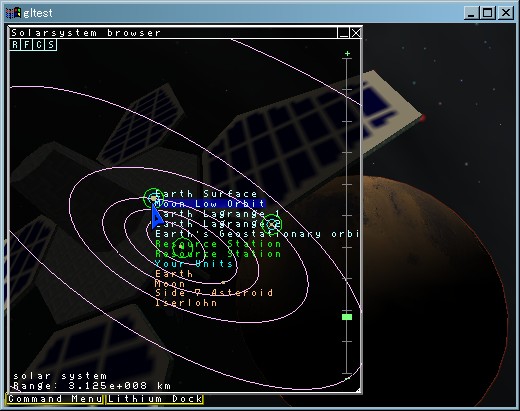Select Your Units in the list
520x411 pixels.
tap(194, 264)
